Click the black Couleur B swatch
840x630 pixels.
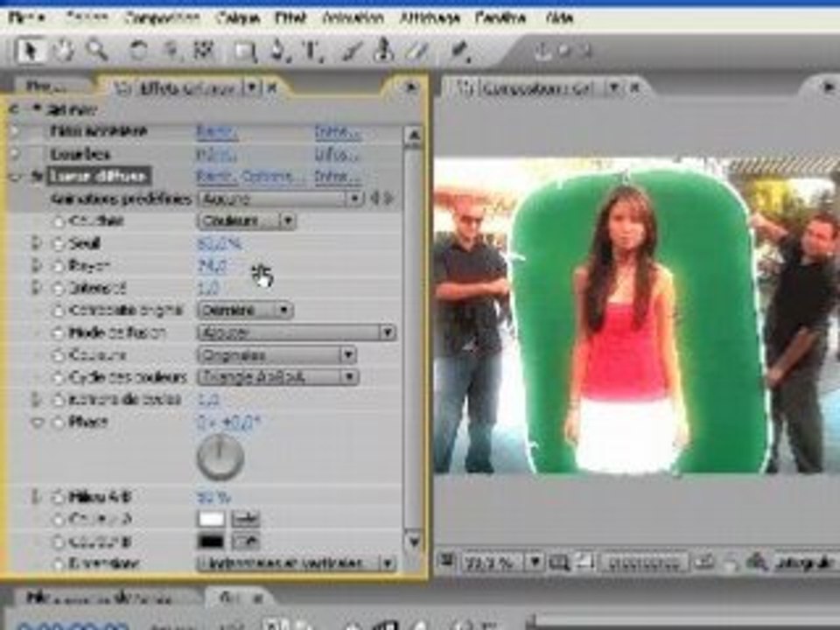click(x=212, y=542)
